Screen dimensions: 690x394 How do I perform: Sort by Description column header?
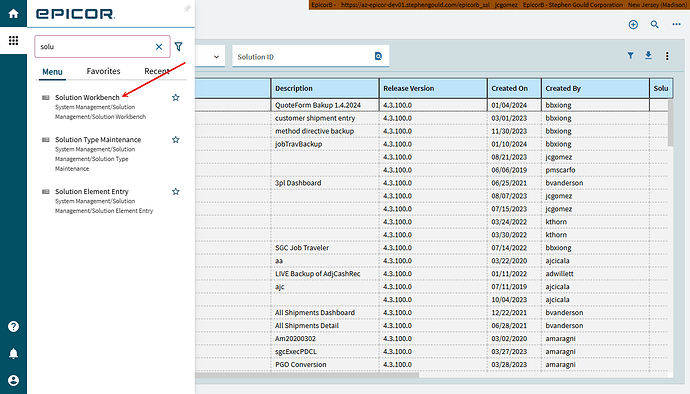pos(325,88)
